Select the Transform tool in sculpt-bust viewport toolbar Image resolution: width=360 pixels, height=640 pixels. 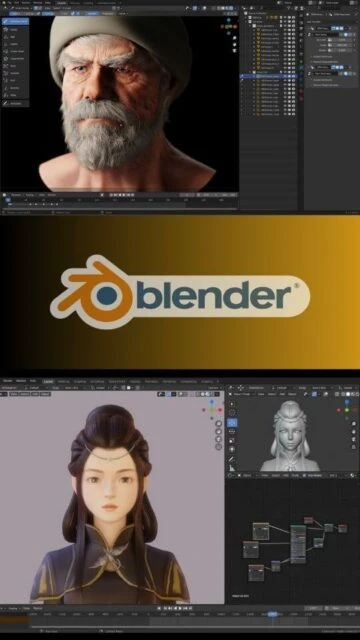[232, 449]
